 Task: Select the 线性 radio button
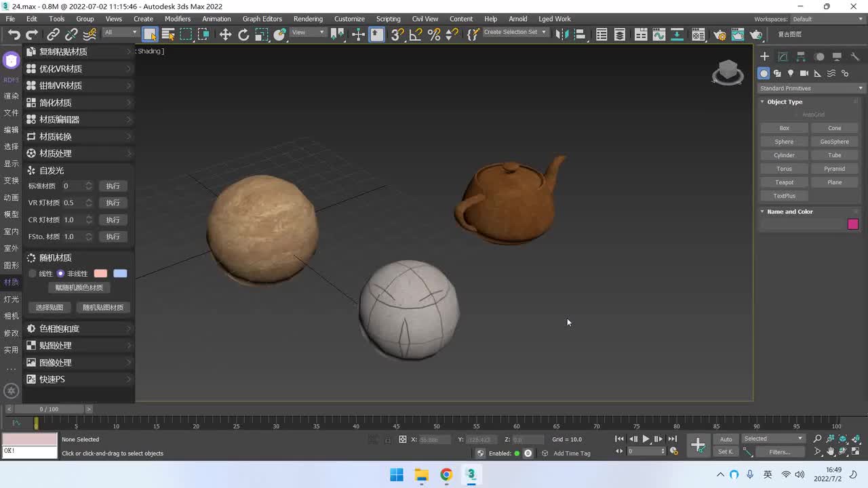[x=33, y=274]
